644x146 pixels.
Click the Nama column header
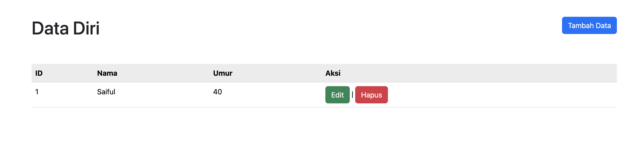107,73
